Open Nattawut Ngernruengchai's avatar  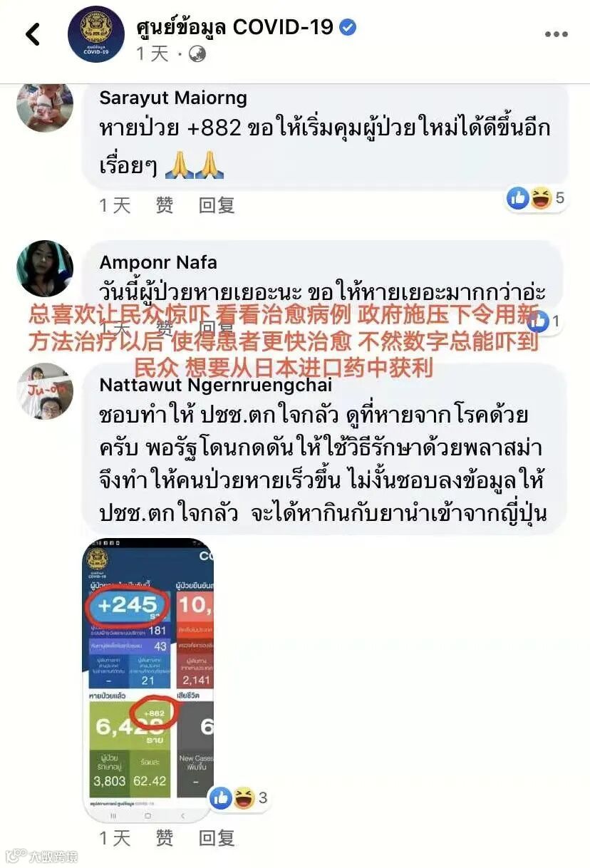(x=45, y=391)
